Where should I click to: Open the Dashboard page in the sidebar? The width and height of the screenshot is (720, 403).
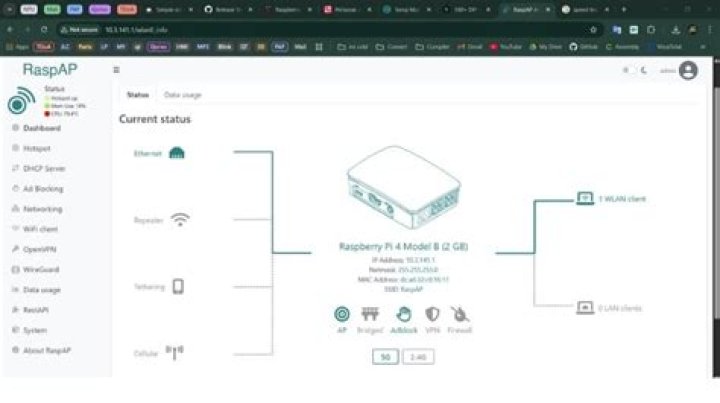(x=37, y=128)
